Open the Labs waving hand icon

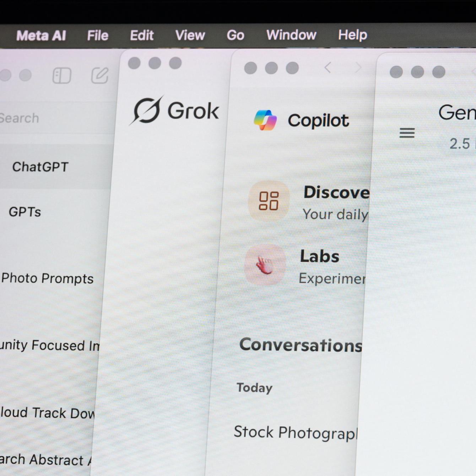click(x=265, y=265)
